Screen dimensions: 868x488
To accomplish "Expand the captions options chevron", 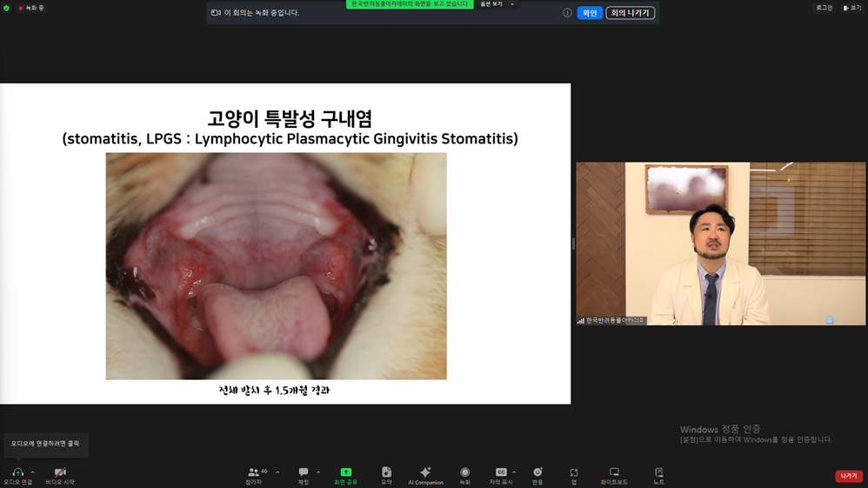I will pos(514,472).
